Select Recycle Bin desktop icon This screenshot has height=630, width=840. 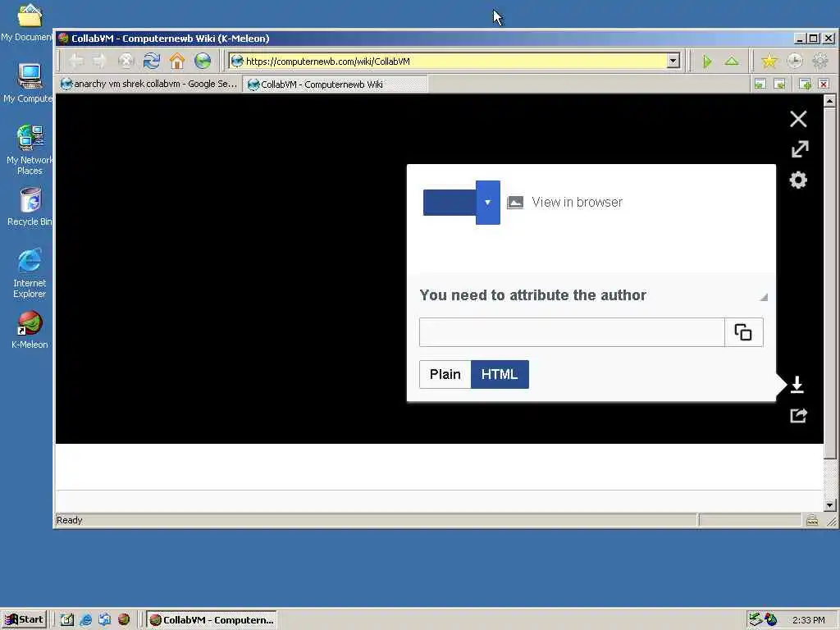click(30, 206)
